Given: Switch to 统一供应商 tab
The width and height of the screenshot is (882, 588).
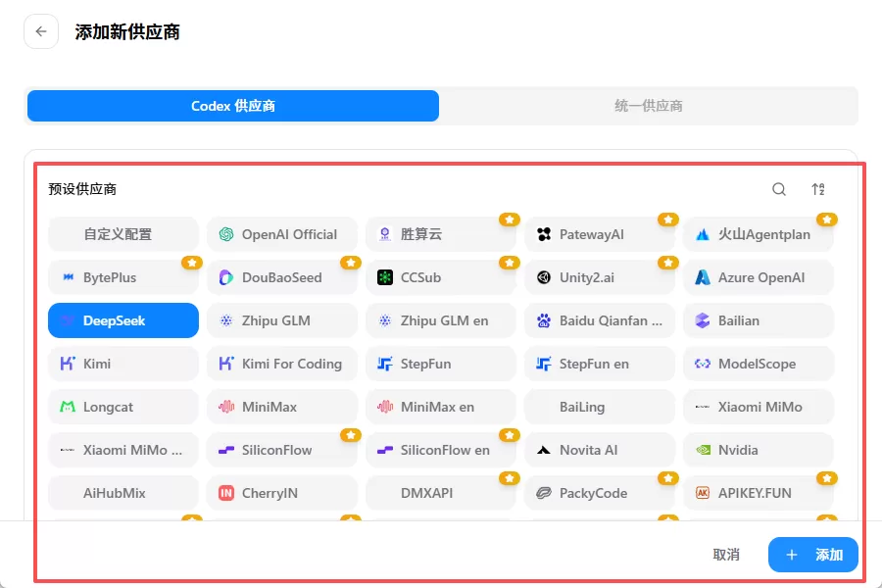Looking at the screenshot, I should [648, 106].
